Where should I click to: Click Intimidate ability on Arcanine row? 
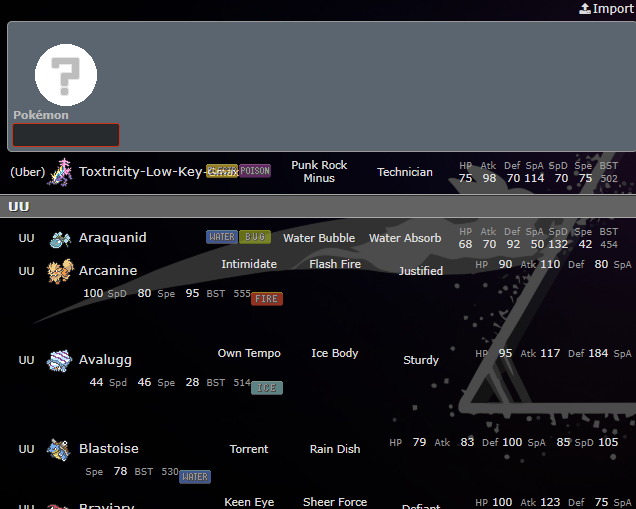249,264
